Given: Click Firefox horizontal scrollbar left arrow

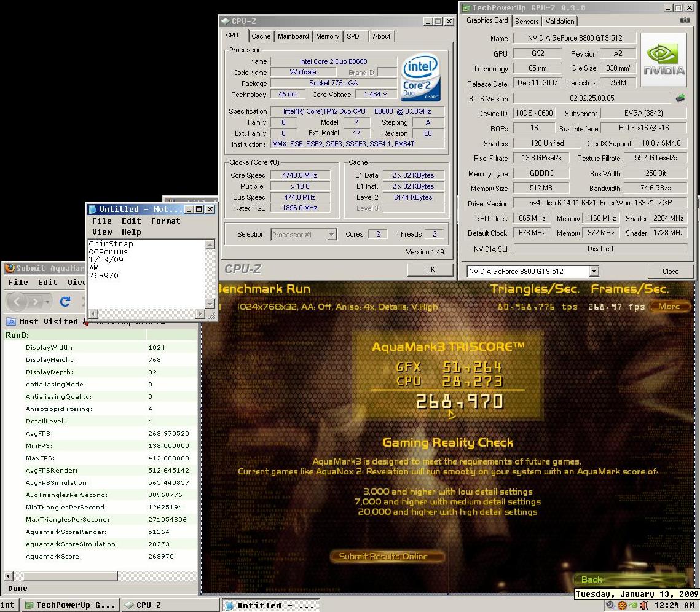Looking at the screenshot, I should tap(9, 576).
